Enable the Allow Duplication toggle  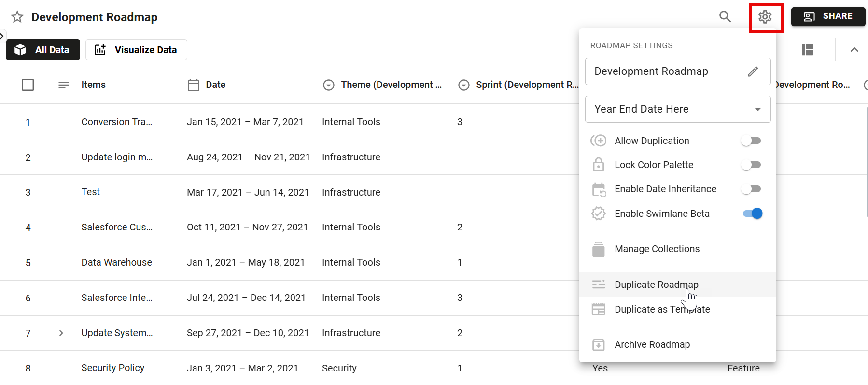coord(751,141)
